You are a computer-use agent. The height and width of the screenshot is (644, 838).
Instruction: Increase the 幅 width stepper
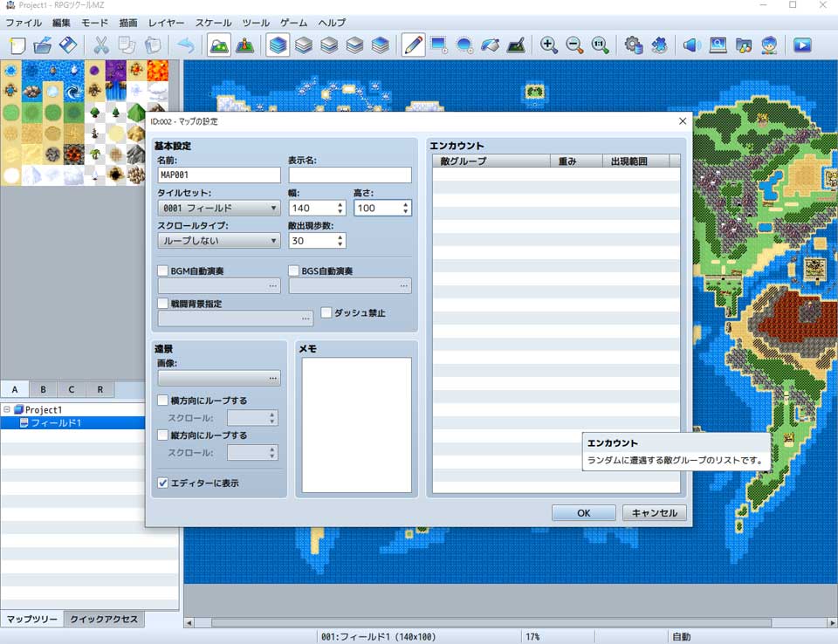(340, 204)
